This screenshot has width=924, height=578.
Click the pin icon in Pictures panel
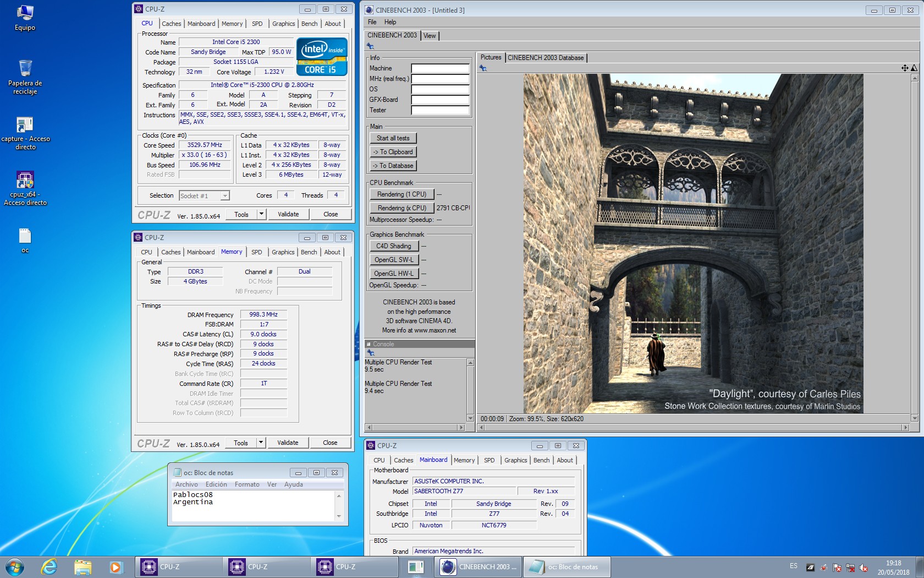coord(483,68)
